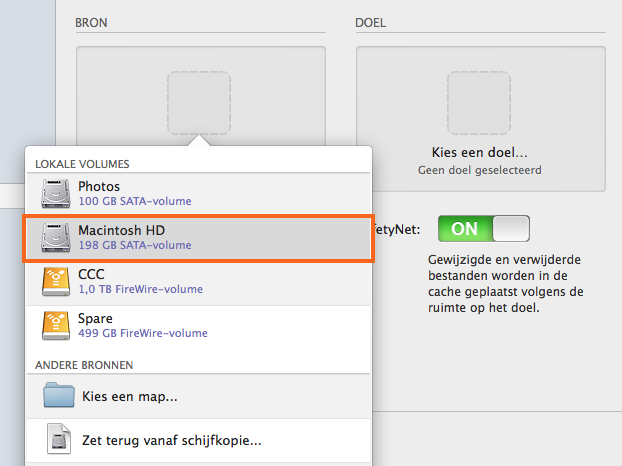Screen dimensions: 622x466
Task: Choose Zet terug vanaf schijfkopie…
Action: click(x=198, y=440)
